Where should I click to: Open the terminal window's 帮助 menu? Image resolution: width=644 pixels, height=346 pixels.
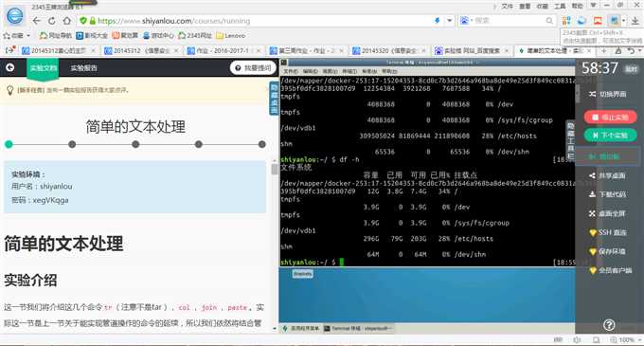tap(389, 71)
